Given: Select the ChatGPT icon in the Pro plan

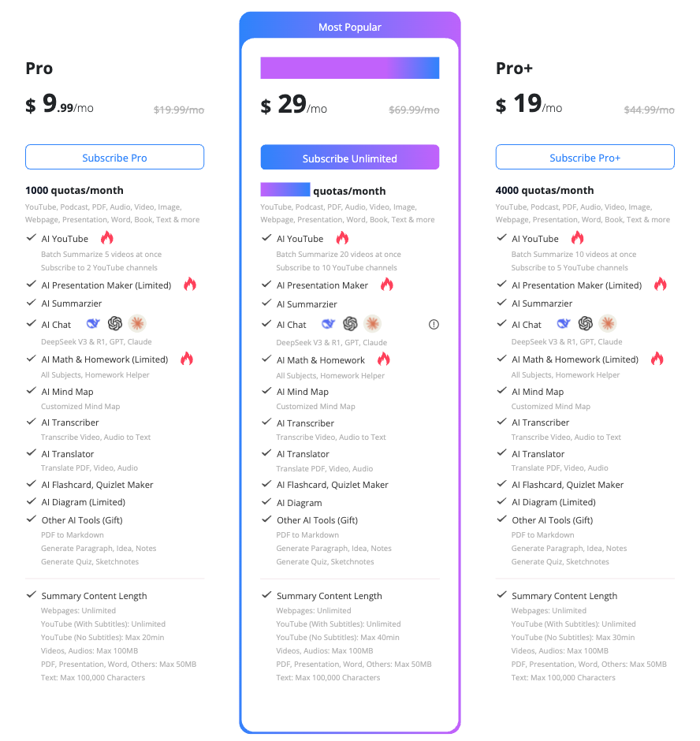Looking at the screenshot, I should [x=116, y=324].
